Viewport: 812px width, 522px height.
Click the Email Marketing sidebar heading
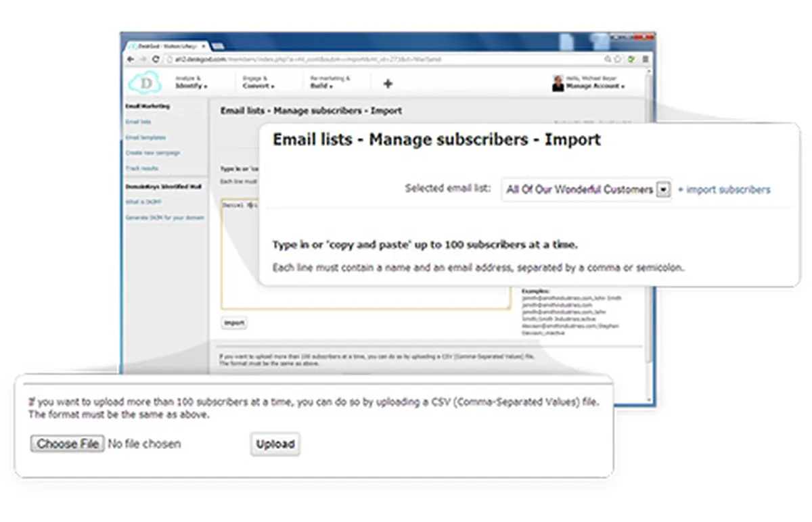coord(148,107)
